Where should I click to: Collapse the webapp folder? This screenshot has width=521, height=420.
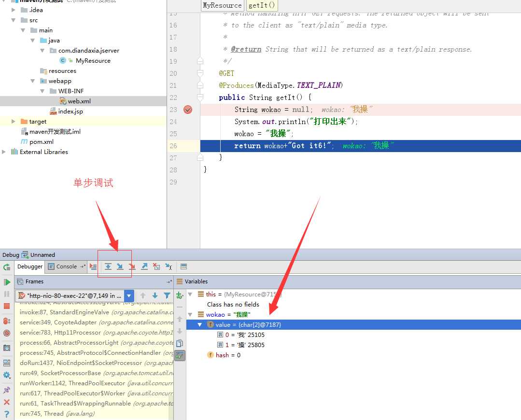point(32,81)
